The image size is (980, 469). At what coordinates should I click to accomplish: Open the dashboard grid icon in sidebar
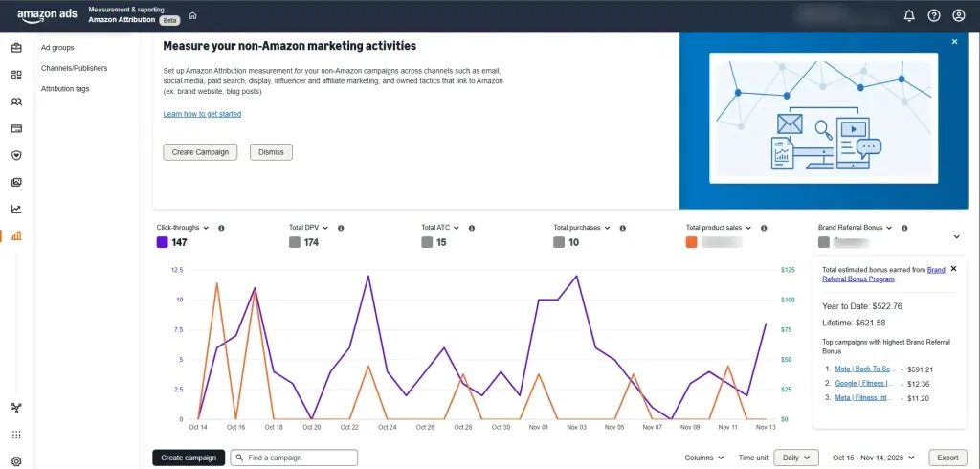[16, 75]
